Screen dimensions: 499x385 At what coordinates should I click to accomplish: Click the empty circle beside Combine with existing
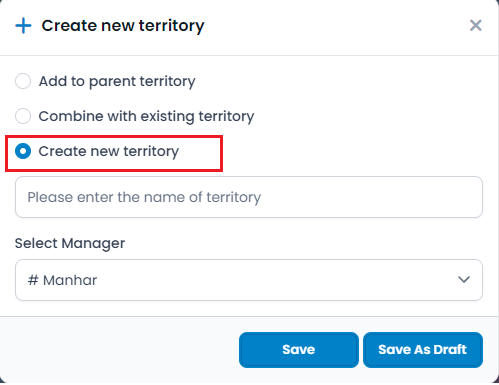coord(23,116)
